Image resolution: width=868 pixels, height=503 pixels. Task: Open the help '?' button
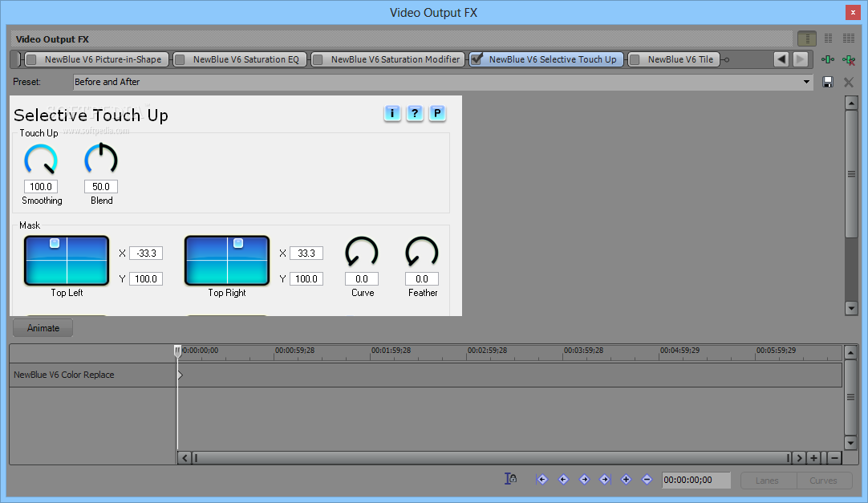tap(415, 113)
